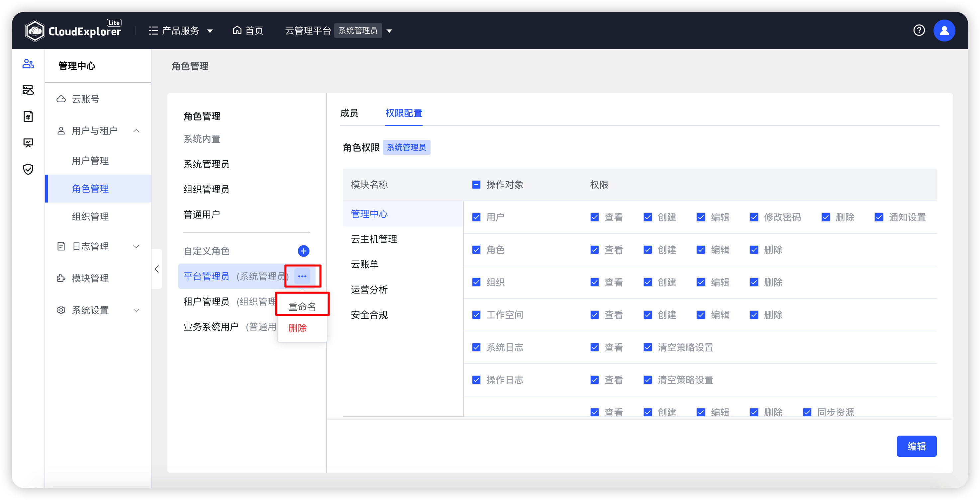Add a custom role with plus icon
This screenshot has width=980, height=500.
pyautogui.click(x=303, y=251)
